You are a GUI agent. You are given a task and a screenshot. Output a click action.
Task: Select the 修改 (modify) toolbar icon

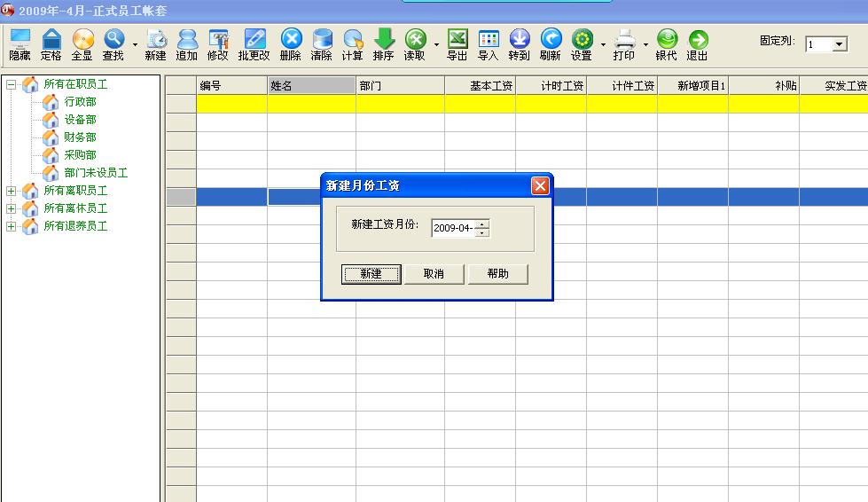click(x=218, y=44)
